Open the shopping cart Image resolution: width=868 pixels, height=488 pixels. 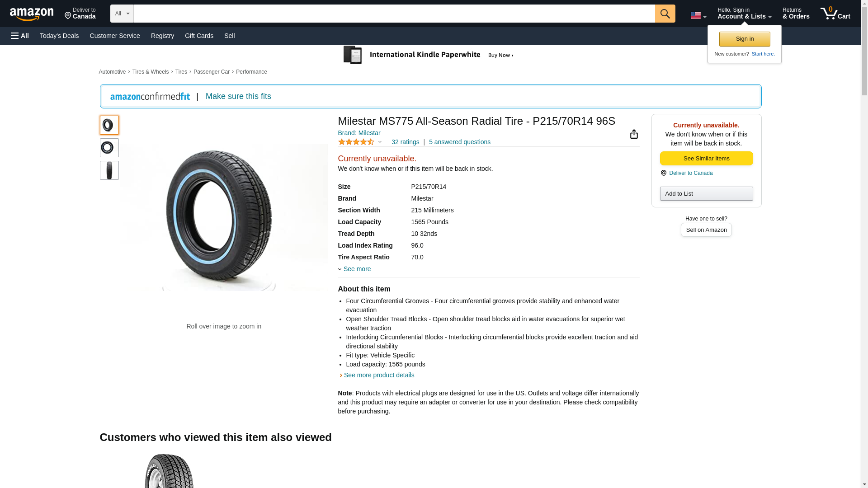pyautogui.click(x=835, y=14)
